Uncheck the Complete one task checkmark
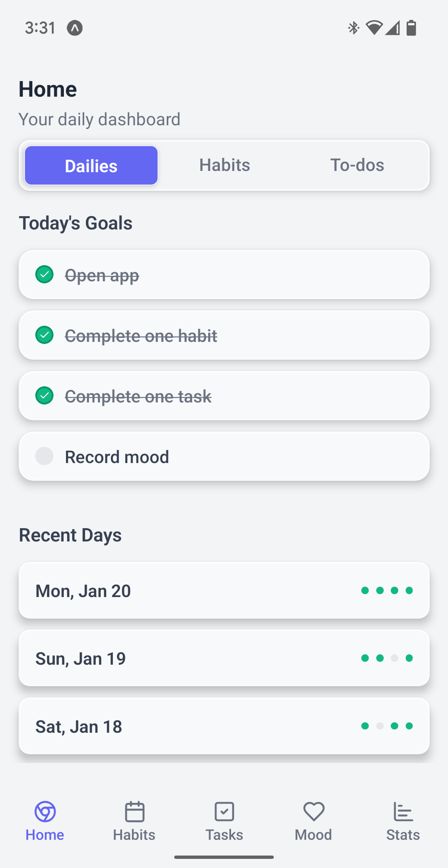The height and width of the screenshot is (868, 448). click(x=44, y=395)
